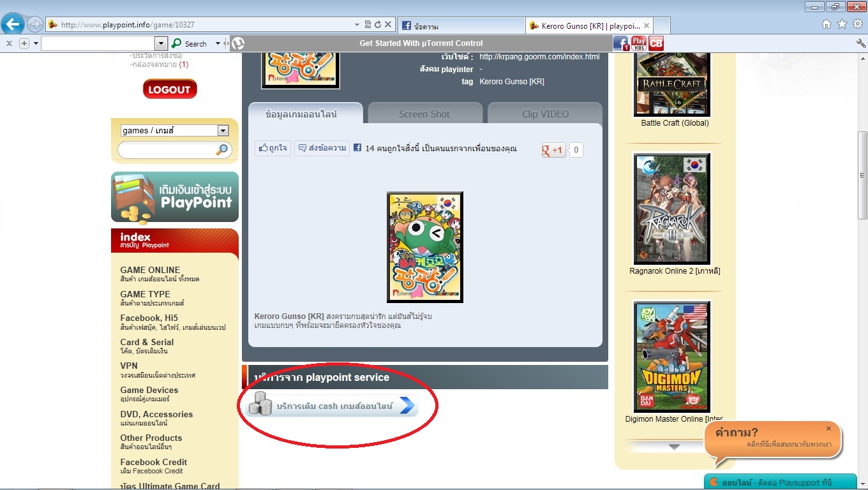
Task: Click the Facebook ถูกใจ like button
Action: click(x=273, y=148)
